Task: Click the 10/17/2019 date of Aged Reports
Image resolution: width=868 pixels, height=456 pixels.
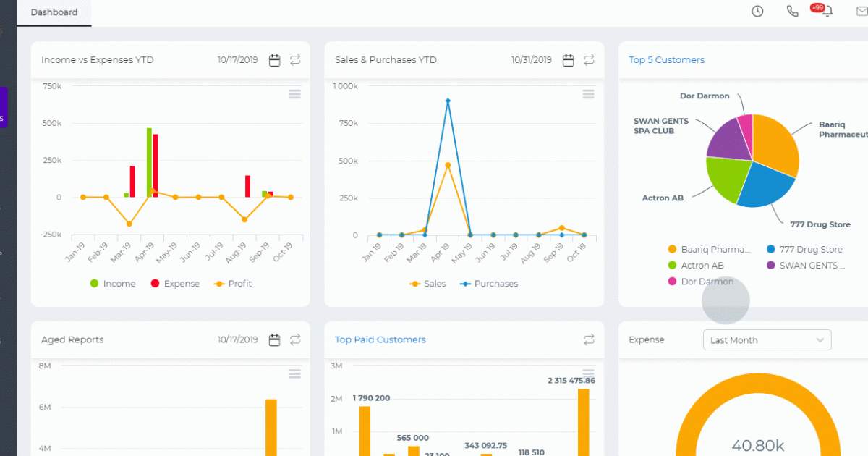Action: [237, 339]
